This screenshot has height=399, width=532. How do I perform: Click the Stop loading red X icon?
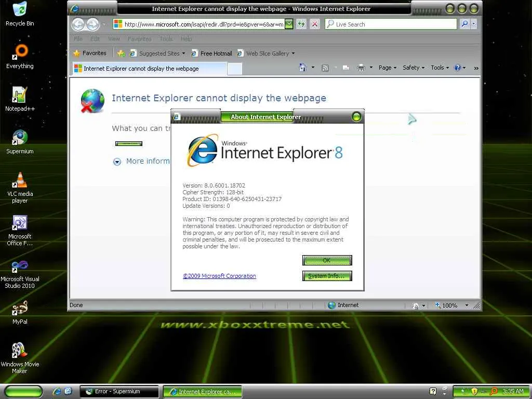point(315,24)
